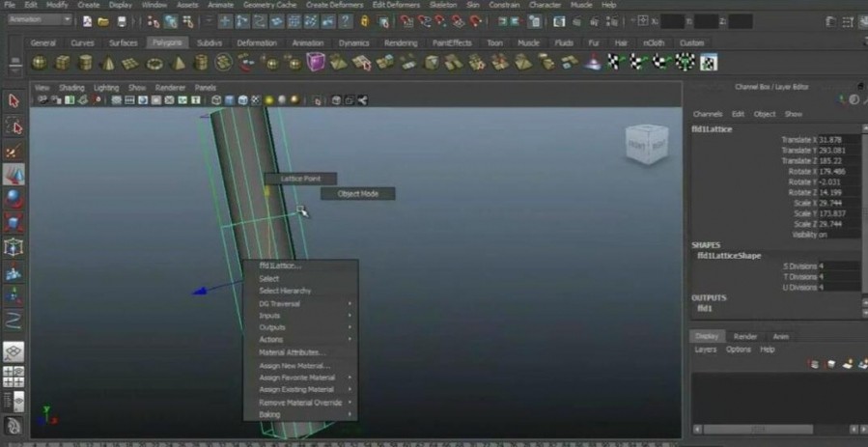Create a polygon torus from shelf

point(154,63)
